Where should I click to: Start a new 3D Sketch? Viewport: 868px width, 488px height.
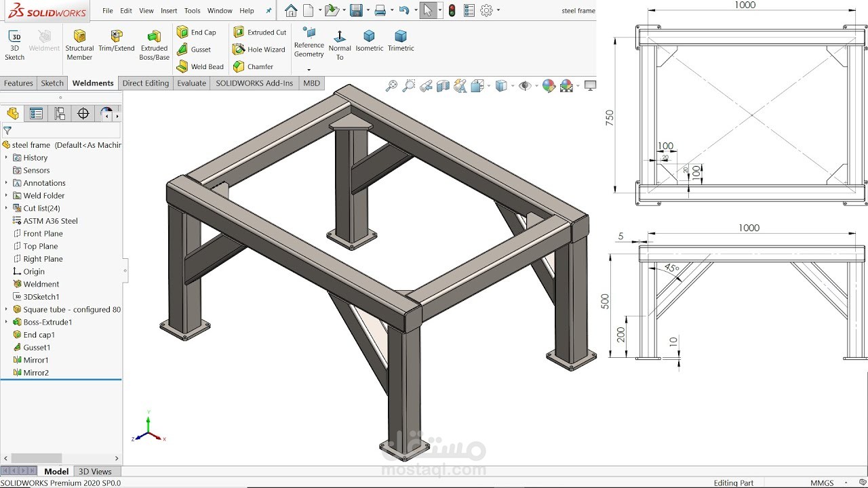14,41
